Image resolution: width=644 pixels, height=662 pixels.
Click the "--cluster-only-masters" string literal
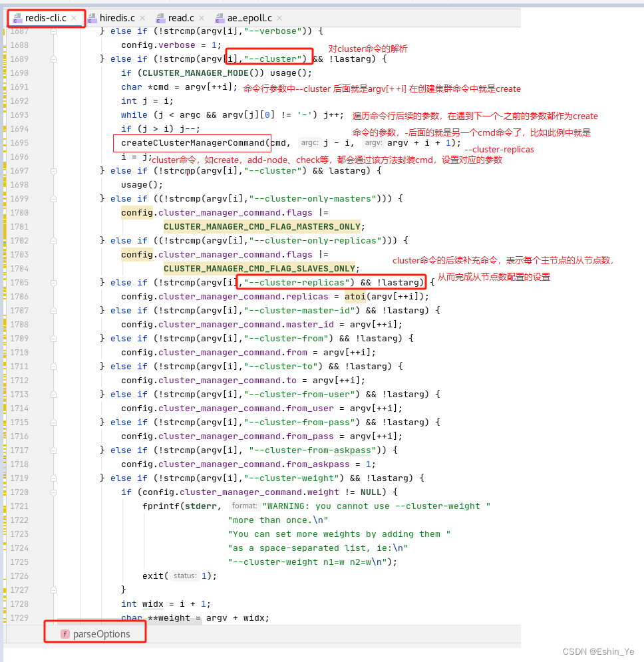click(313, 198)
